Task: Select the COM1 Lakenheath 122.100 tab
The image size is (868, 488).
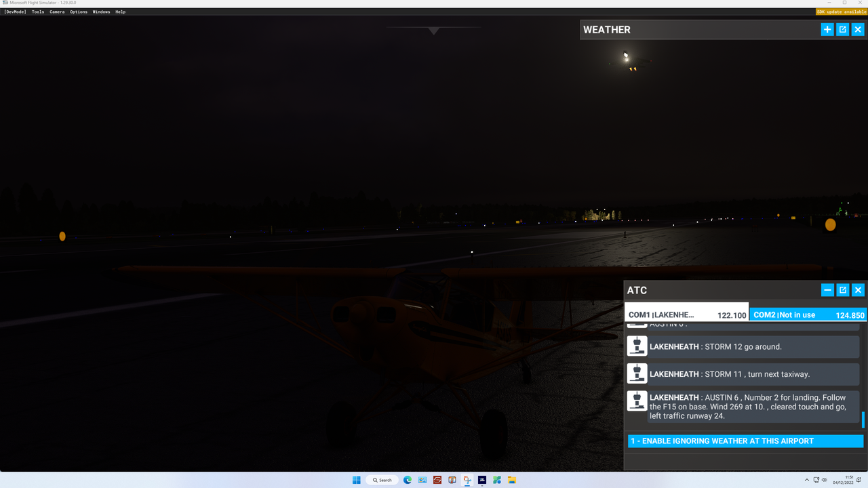Action: (x=686, y=312)
